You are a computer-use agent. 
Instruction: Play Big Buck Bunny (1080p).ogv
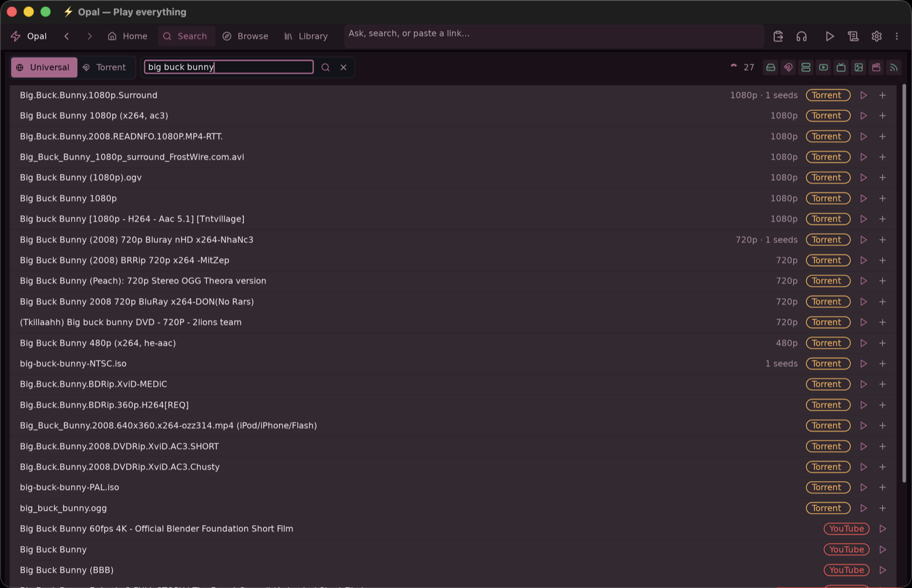pyautogui.click(x=864, y=178)
